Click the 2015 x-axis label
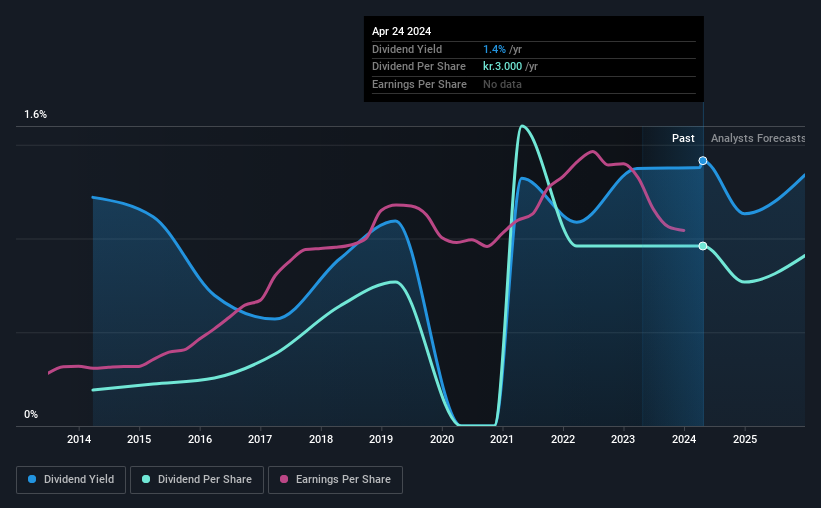The width and height of the screenshot is (821, 508). click(139, 439)
